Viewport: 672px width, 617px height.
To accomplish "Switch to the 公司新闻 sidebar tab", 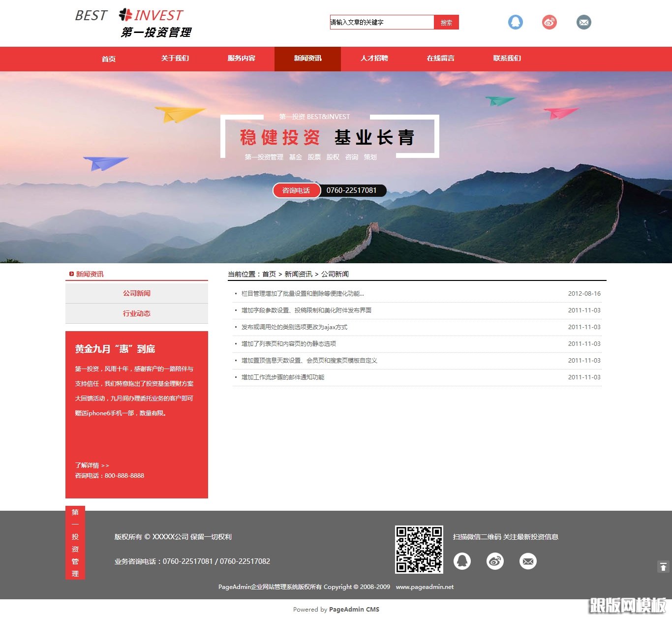I will tap(136, 293).
